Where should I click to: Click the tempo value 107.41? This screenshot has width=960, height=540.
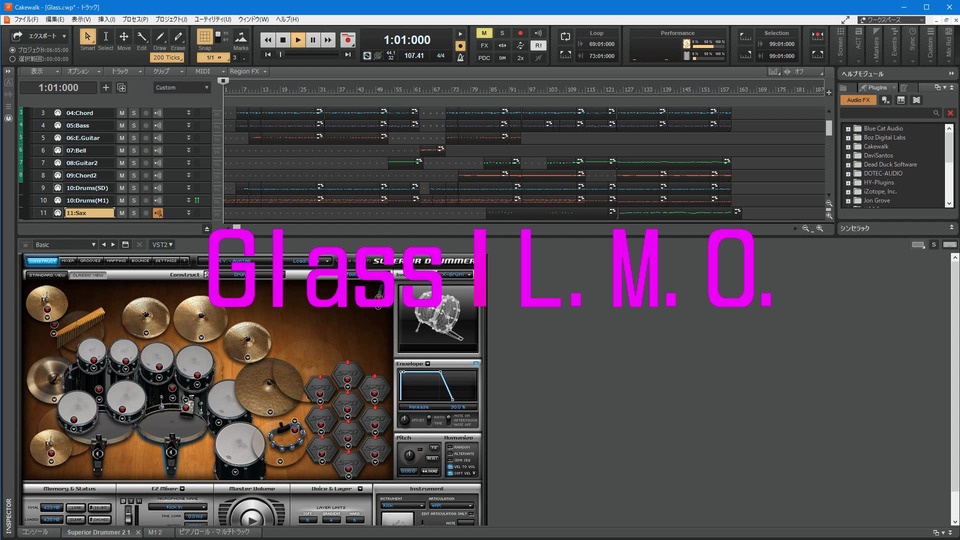click(414, 56)
